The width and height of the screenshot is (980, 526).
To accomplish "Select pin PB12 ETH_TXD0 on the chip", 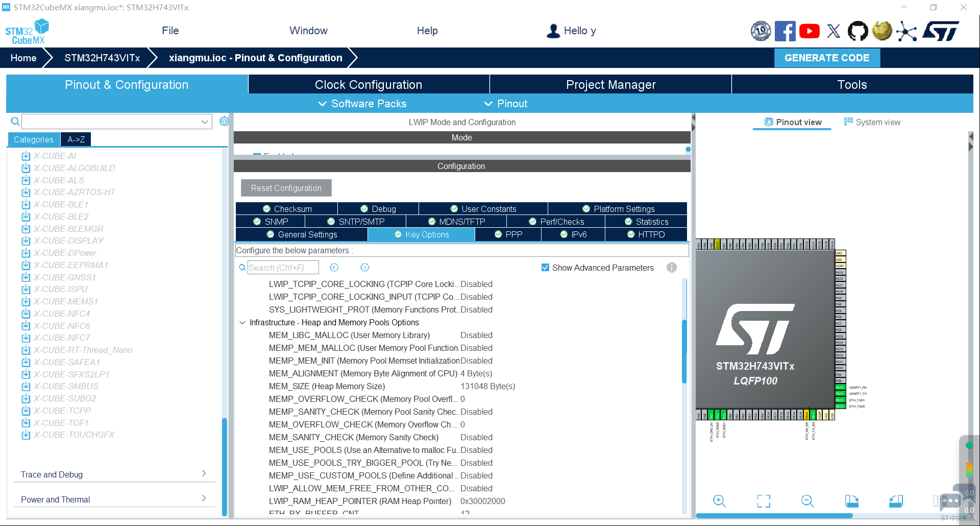I will coord(840,407).
